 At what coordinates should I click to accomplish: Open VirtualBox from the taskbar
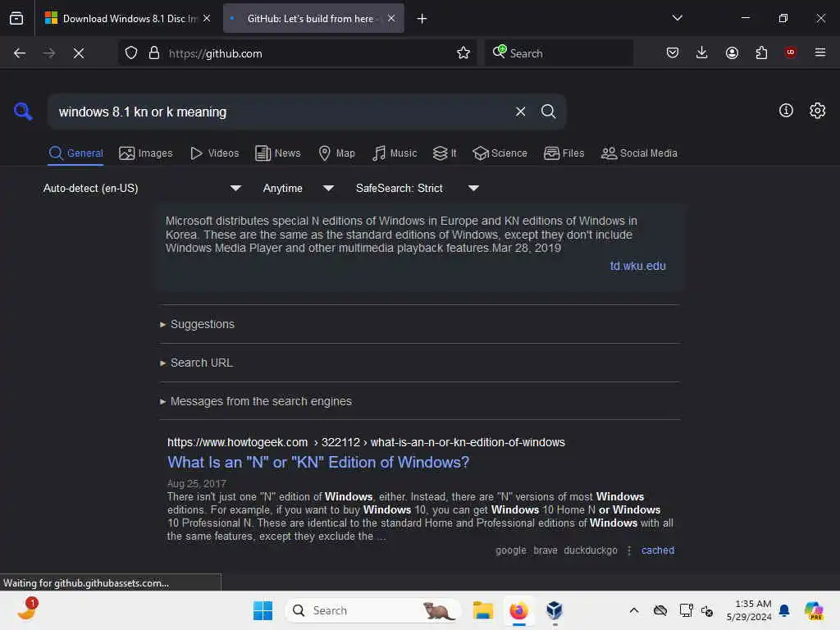[555, 610]
